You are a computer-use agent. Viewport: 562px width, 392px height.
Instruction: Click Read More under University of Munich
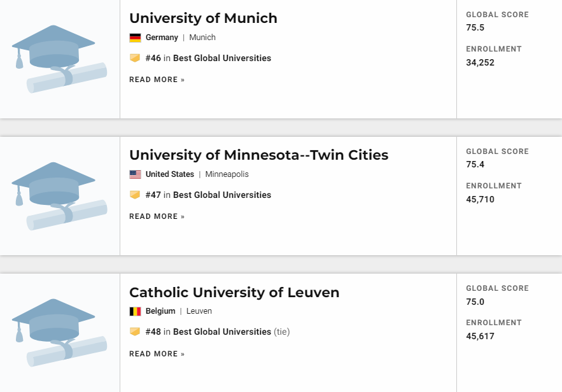click(157, 80)
